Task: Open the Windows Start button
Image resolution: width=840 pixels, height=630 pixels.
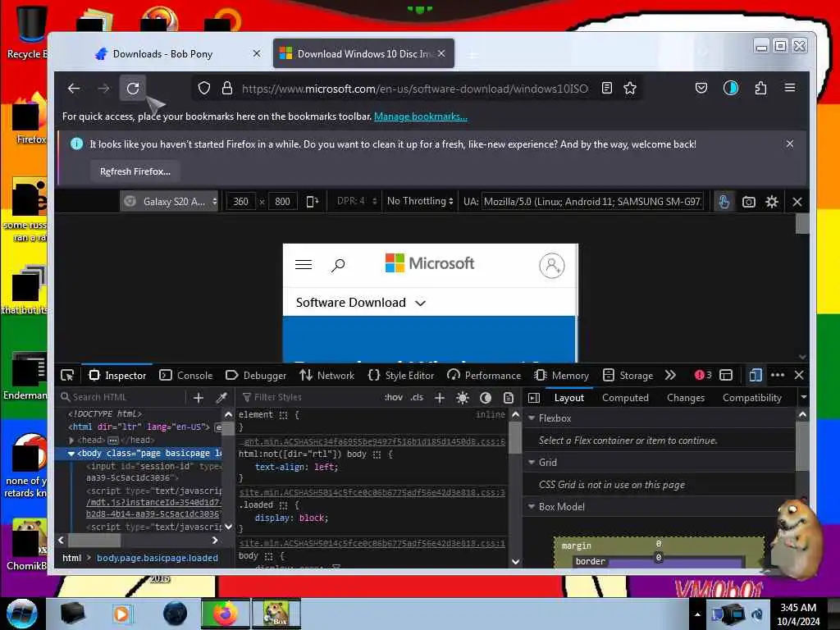Action: pos(22,614)
